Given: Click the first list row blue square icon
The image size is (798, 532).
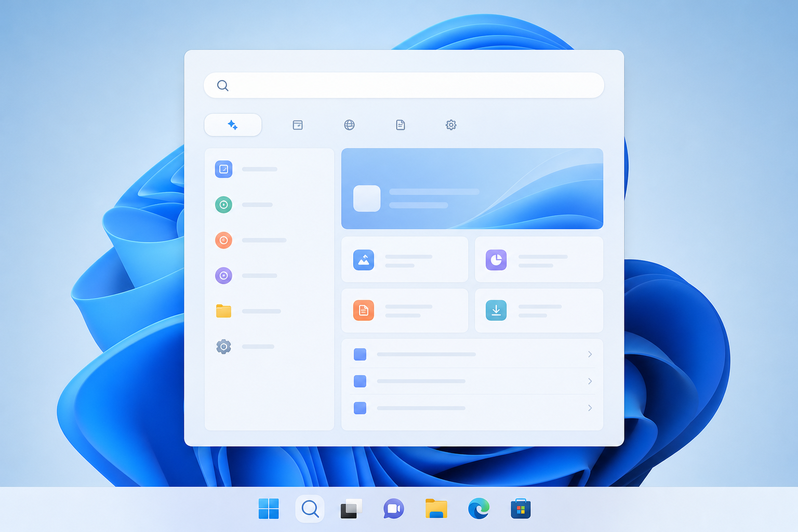Looking at the screenshot, I should 360,354.
